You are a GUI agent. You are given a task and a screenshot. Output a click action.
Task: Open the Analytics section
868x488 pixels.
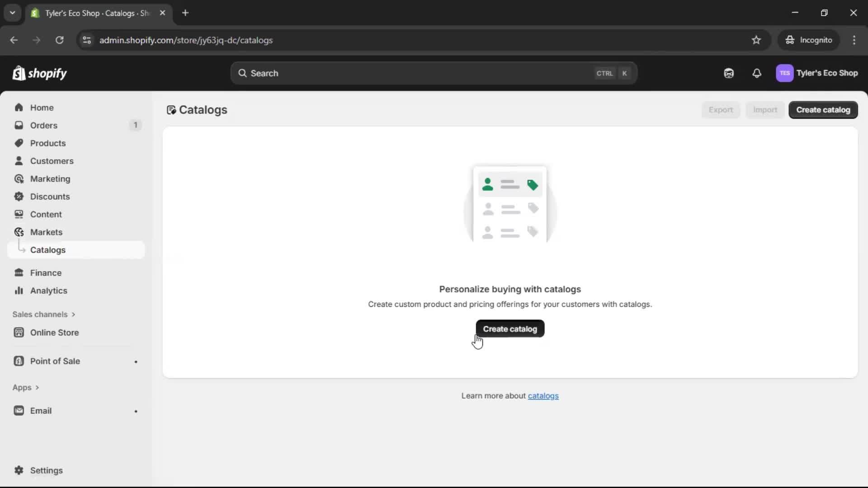48,291
